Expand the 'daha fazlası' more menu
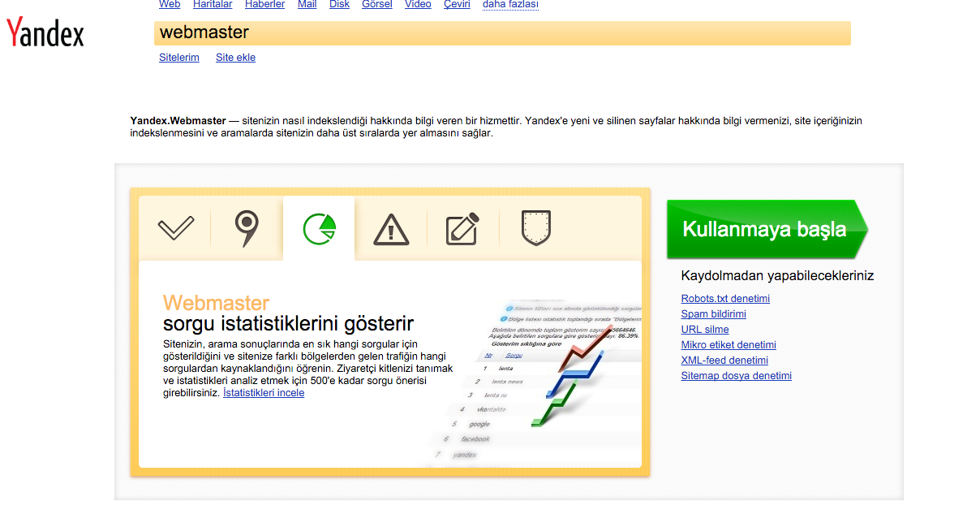This screenshot has width=980, height=527. 510,5
